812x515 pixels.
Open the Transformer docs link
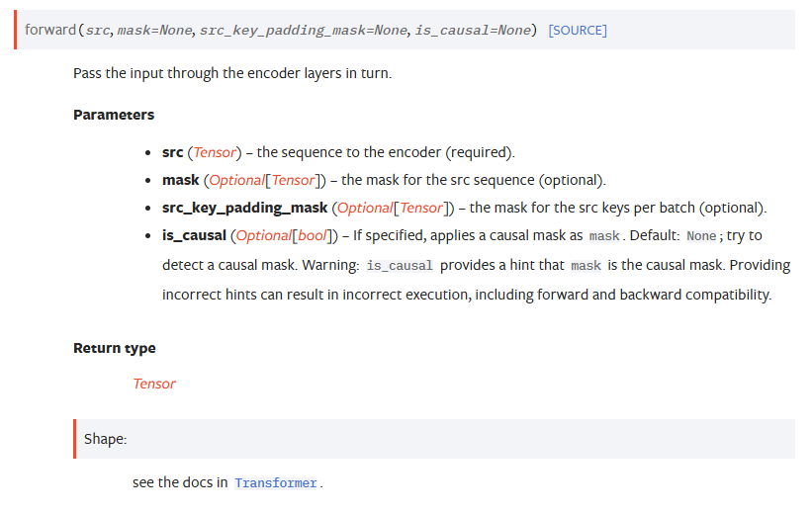pos(276,483)
